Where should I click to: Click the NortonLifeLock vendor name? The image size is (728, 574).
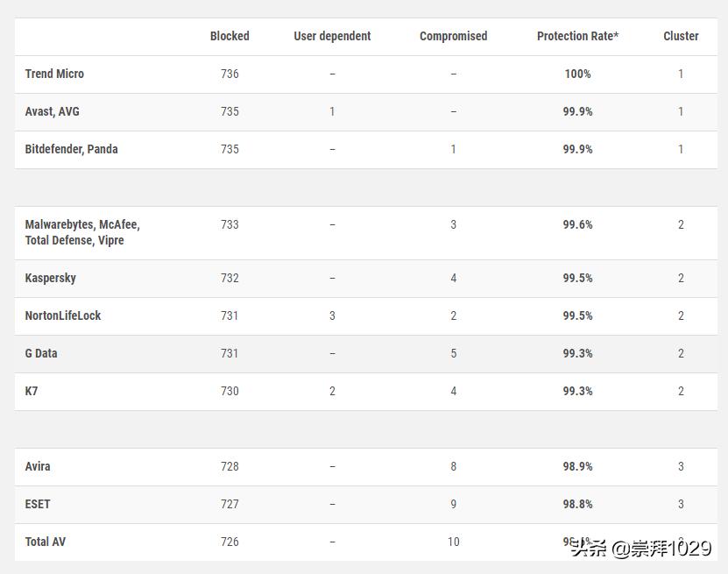pyautogui.click(x=63, y=315)
